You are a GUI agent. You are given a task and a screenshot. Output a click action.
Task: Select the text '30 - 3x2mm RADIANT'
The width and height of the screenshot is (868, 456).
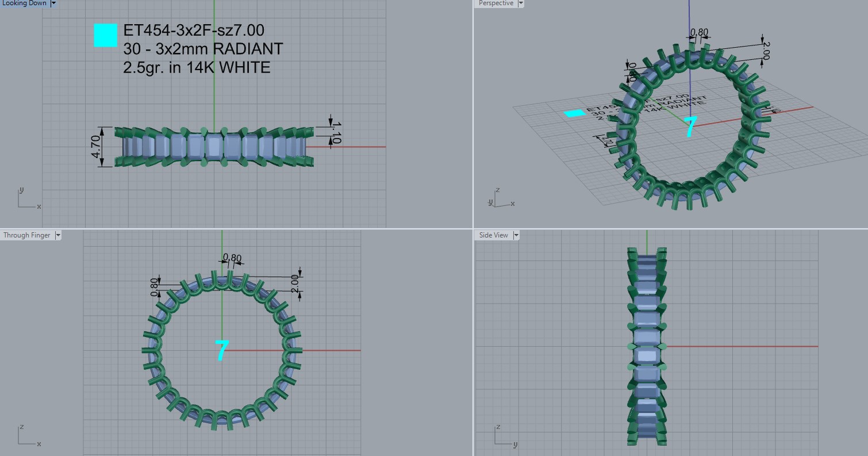pos(203,49)
